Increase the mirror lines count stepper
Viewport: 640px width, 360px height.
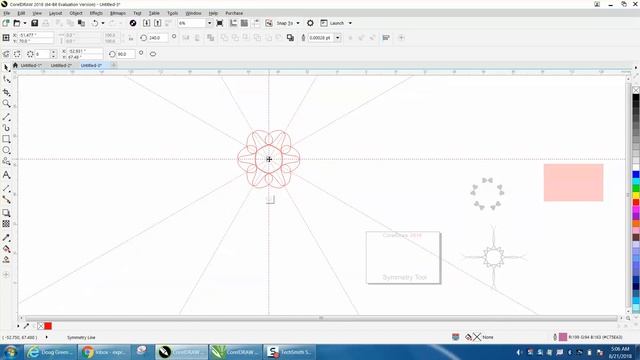pyautogui.click(x=53, y=52)
